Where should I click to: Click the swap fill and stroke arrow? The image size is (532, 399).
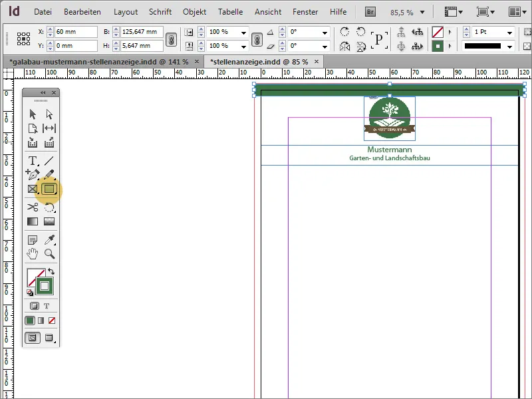point(51,271)
